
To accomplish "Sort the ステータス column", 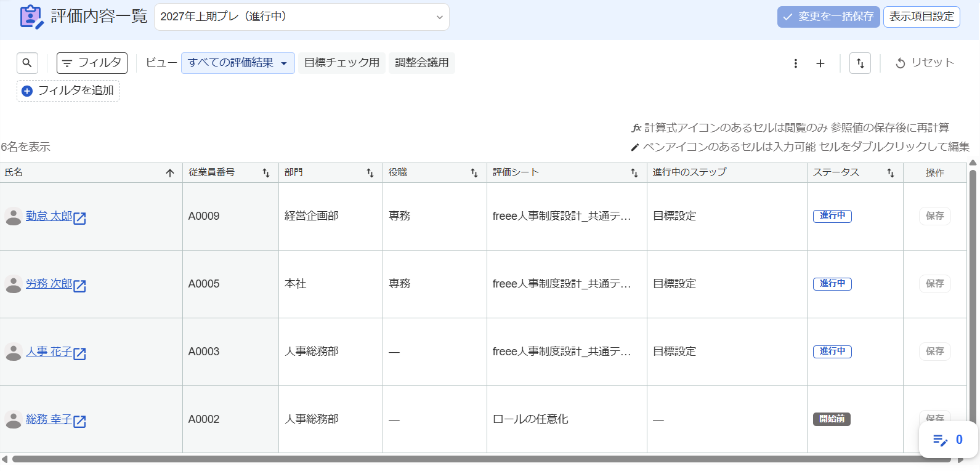I will click(891, 173).
